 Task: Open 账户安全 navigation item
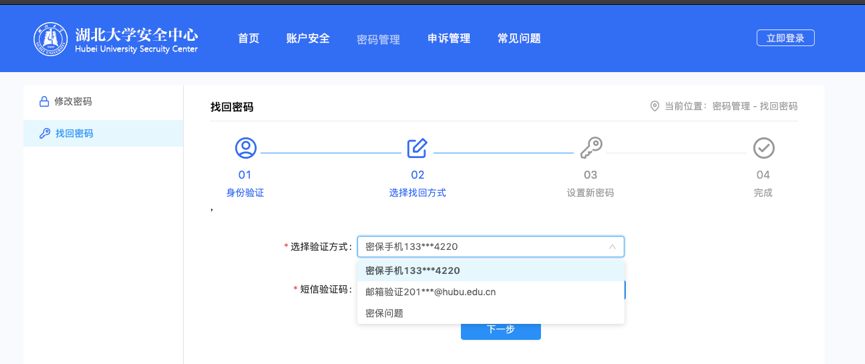point(308,39)
